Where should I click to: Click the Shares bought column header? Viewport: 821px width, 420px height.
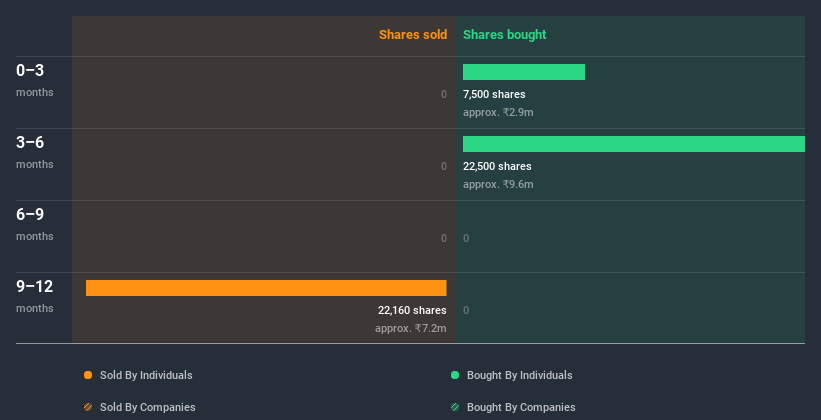(504, 35)
